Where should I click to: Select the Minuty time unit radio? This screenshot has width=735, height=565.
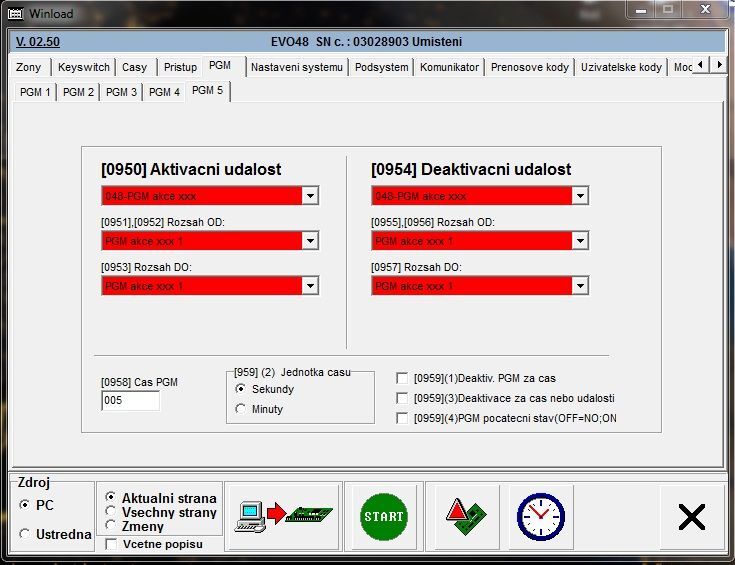tap(241, 409)
